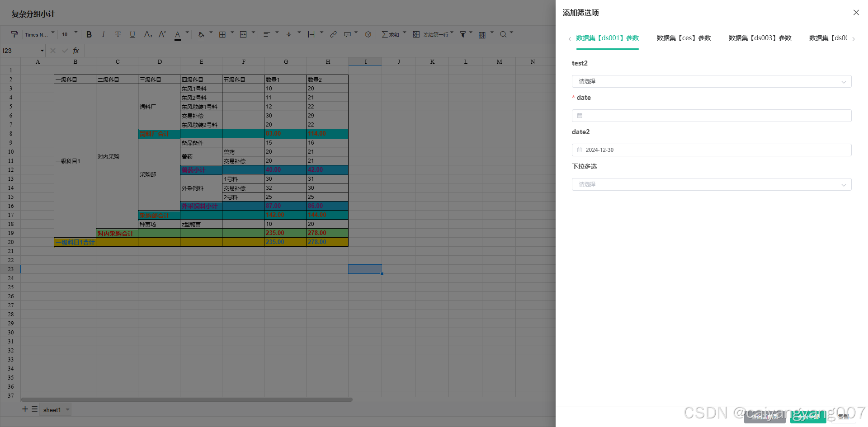Switch to 数据集【ds003】参数 tab
The image size is (868, 427).
pos(760,38)
